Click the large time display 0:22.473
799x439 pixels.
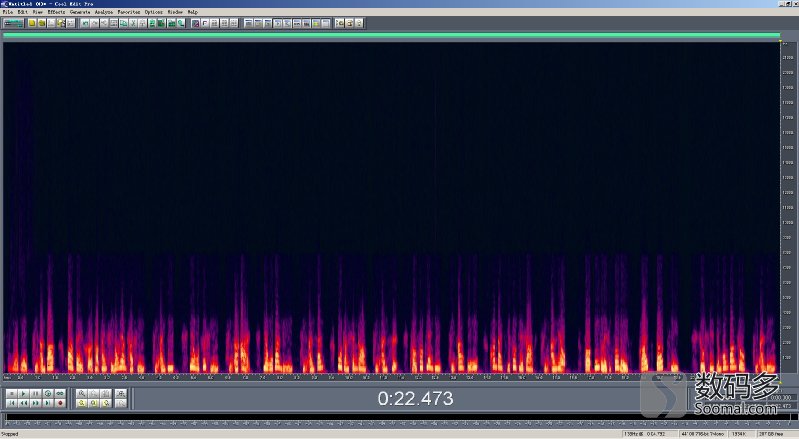pos(415,399)
